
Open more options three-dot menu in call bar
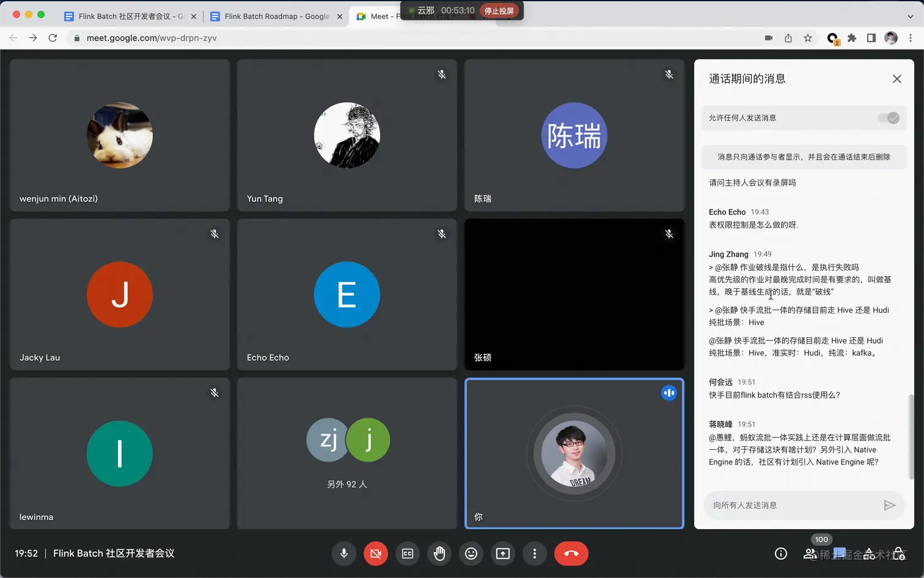(x=535, y=554)
